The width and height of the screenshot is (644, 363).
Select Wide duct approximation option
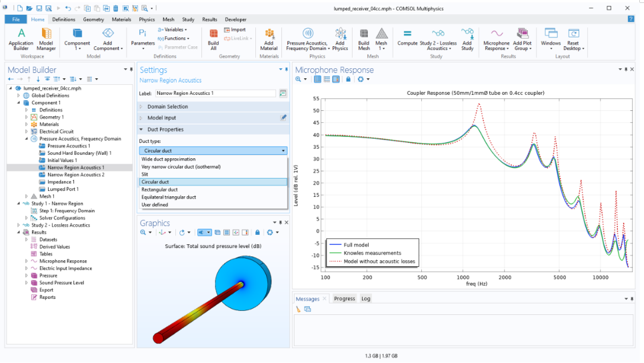pos(213,159)
